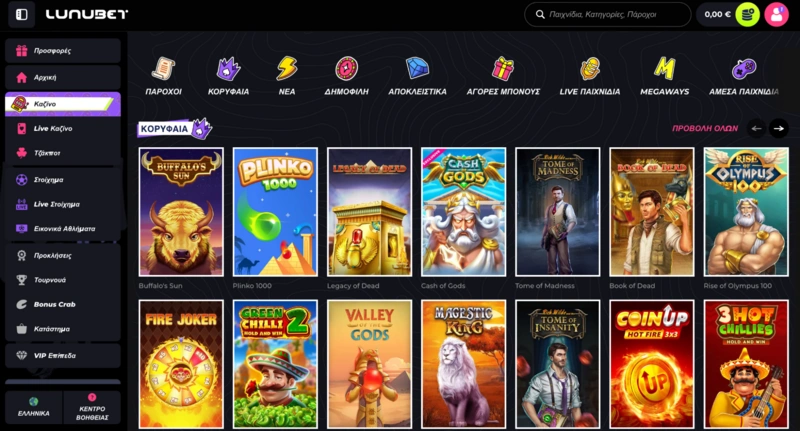Open Bonus Crab in sidebar

coord(63,304)
